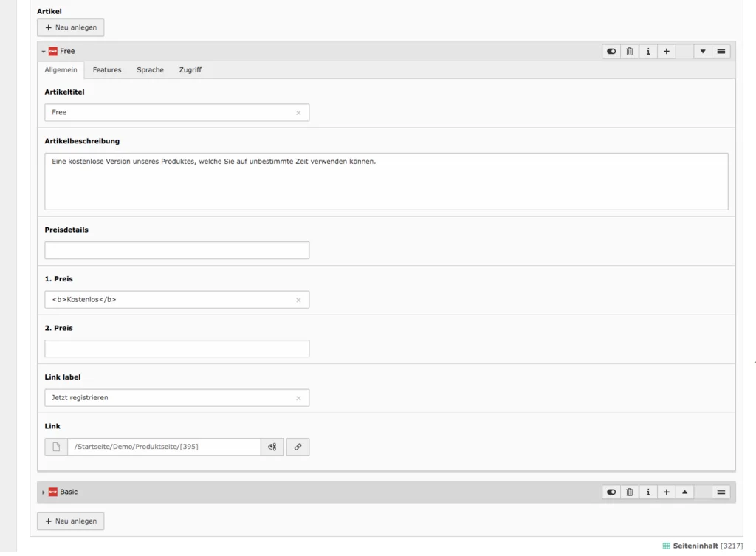This screenshot has height=556, width=756.
Task: Delete the Free article element
Action: tap(629, 51)
